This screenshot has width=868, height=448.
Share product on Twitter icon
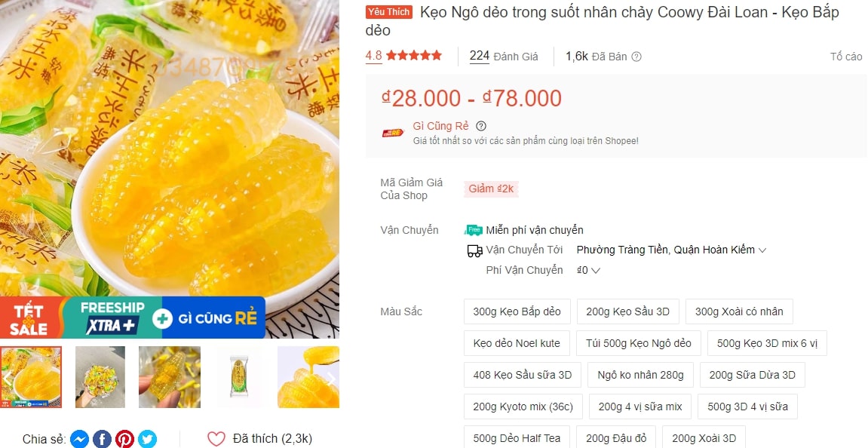147,439
